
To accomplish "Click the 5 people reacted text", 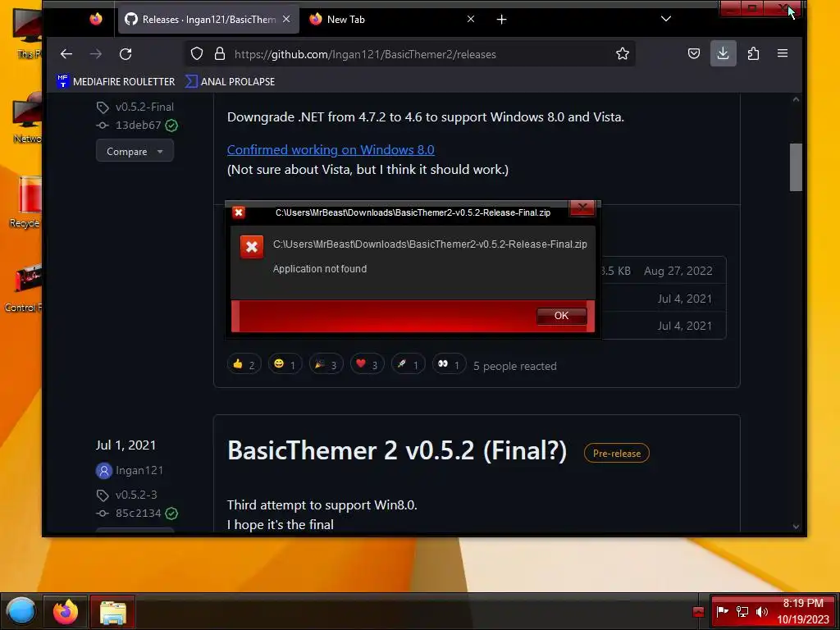I will [x=515, y=366].
